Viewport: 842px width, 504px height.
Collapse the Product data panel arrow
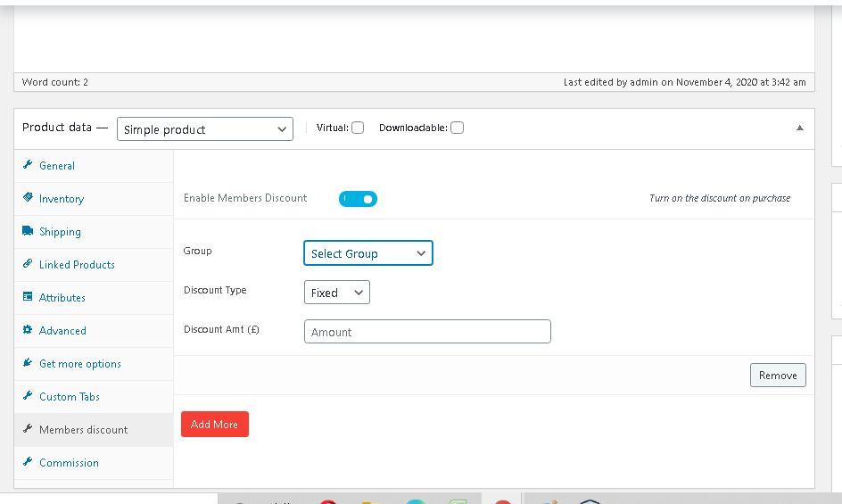point(799,128)
